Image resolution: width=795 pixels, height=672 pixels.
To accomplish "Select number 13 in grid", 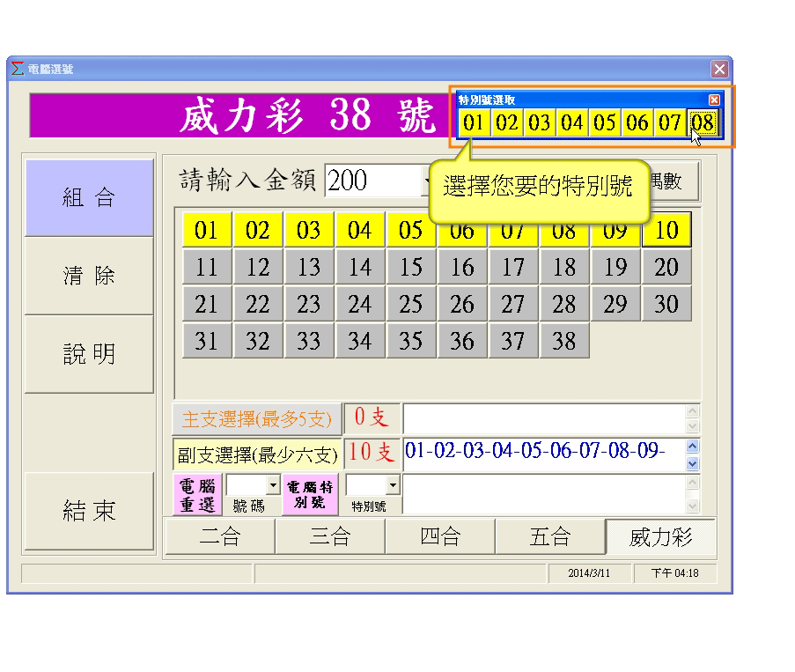I will tap(309, 267).
